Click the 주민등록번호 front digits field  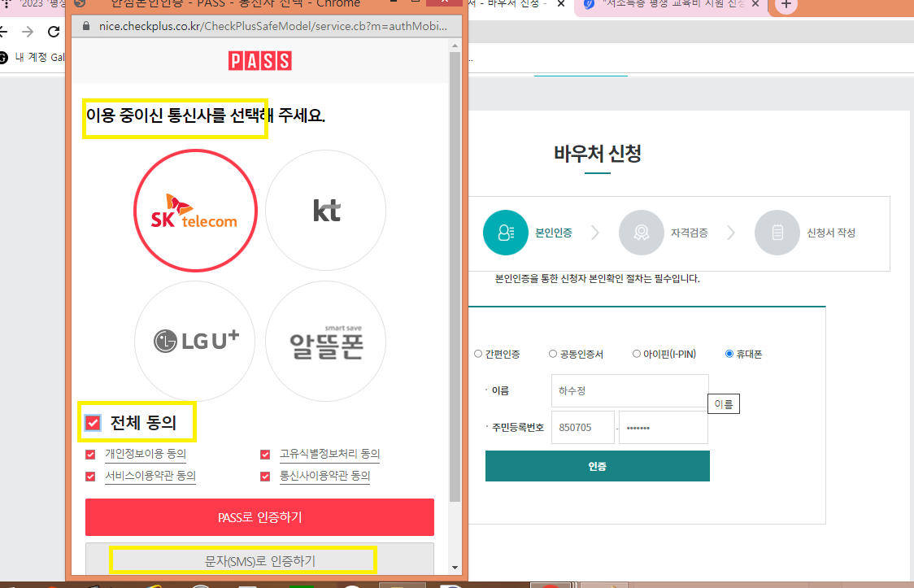583,427
